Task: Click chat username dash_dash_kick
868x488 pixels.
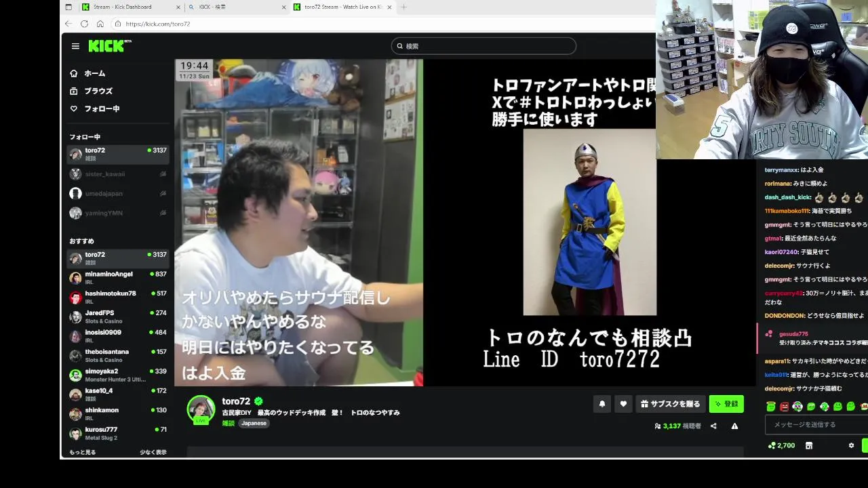Action: click(787, 197)
